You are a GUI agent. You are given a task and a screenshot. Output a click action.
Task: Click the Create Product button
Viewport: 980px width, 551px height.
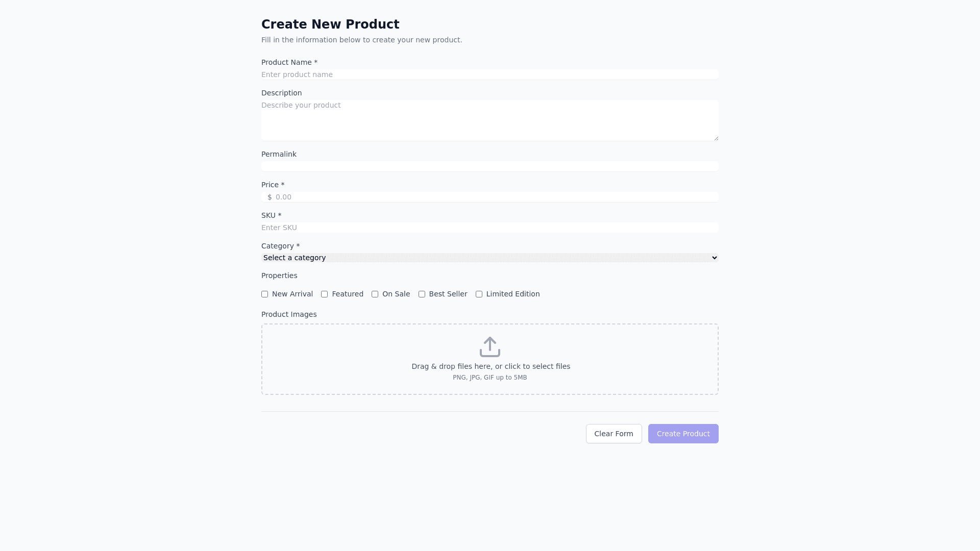click(x=683, y=433)
